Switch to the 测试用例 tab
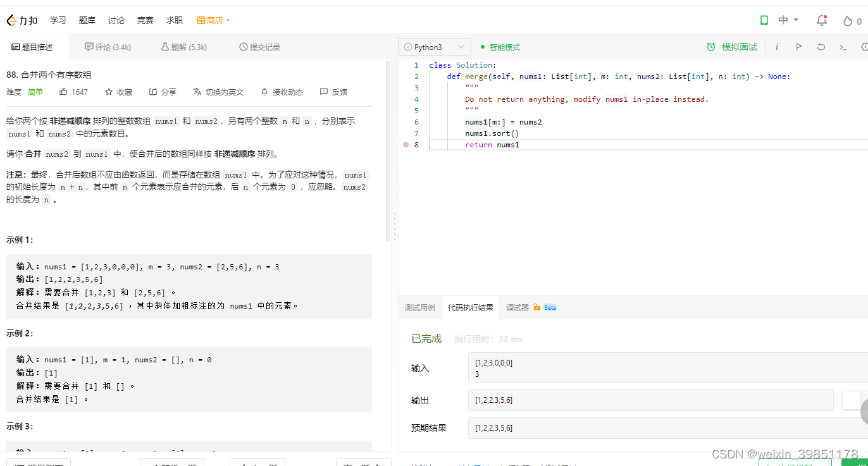 point(420,307)
